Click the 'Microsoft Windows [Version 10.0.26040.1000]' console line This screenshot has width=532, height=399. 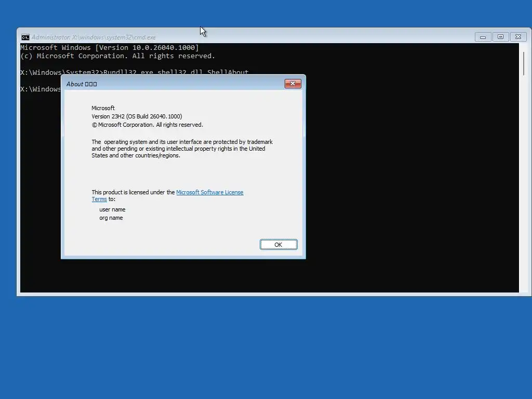coord(110,47)
